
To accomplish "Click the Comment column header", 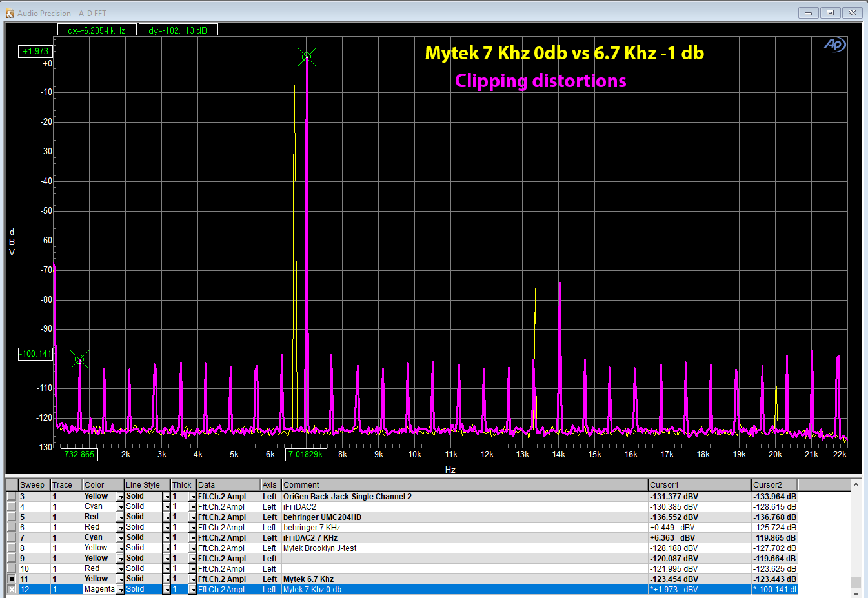I will coord(465,485).
